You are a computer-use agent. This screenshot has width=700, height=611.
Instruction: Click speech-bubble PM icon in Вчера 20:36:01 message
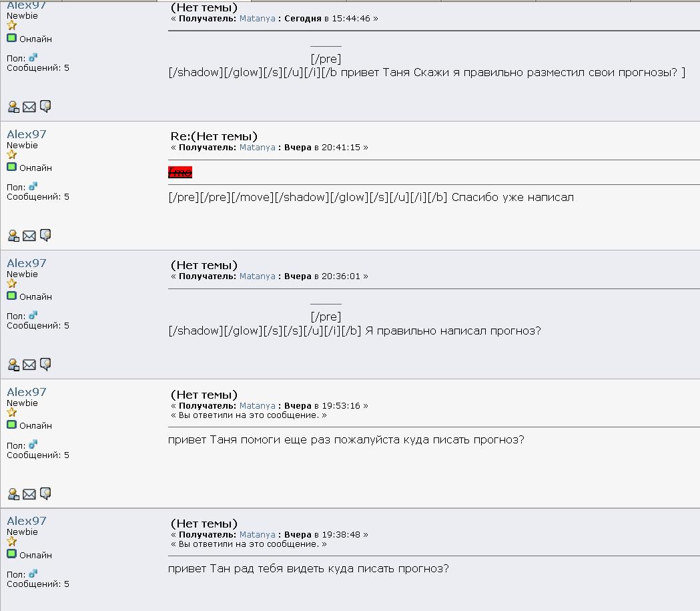45,364
